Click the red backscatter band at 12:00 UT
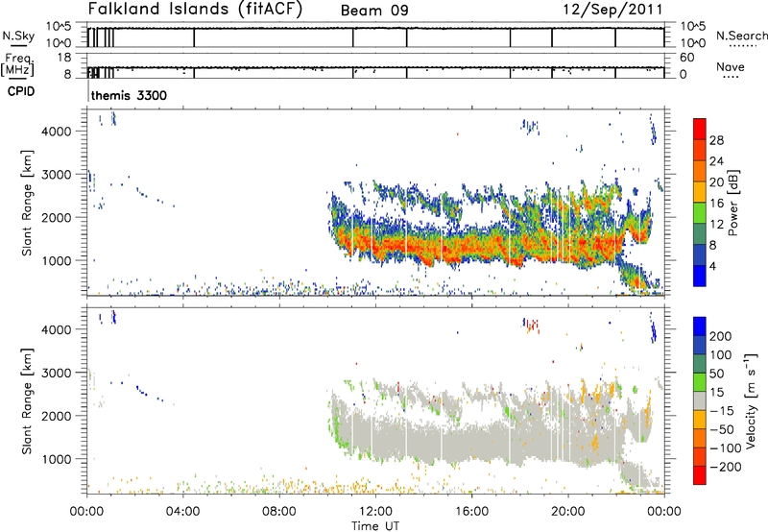 click(x=375, y=243)
